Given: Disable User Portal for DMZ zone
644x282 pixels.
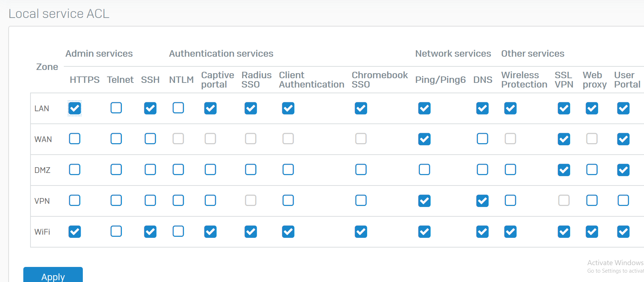Looking at the screenshot, I should click(623, 170).
